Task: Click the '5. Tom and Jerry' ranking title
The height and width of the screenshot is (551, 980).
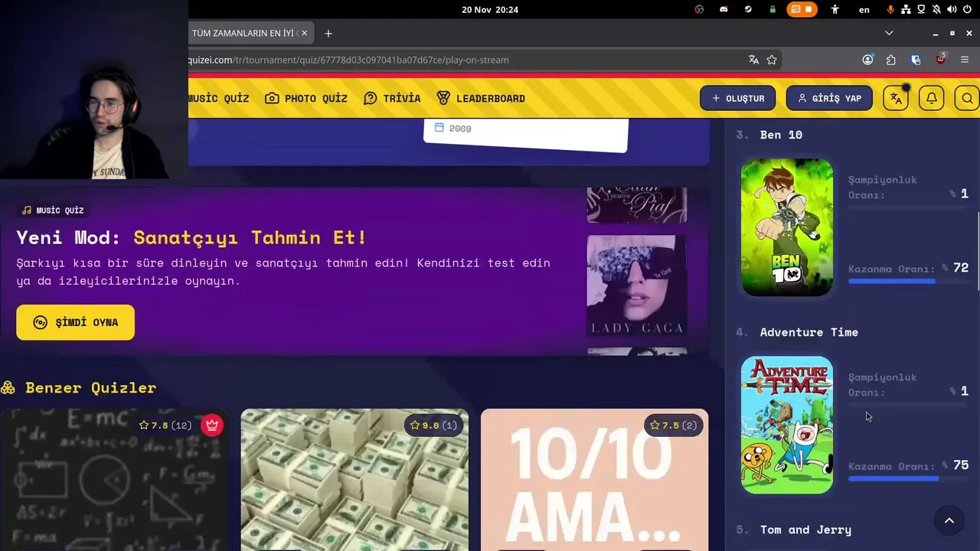Action: click(794, 530)
